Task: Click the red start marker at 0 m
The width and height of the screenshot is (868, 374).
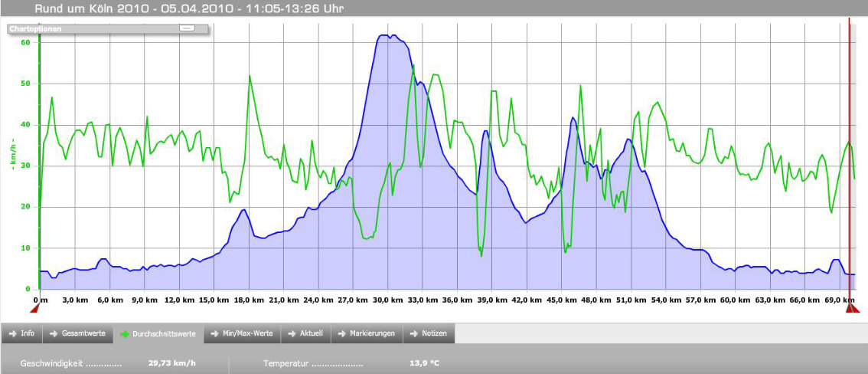Action: point(34,308)
